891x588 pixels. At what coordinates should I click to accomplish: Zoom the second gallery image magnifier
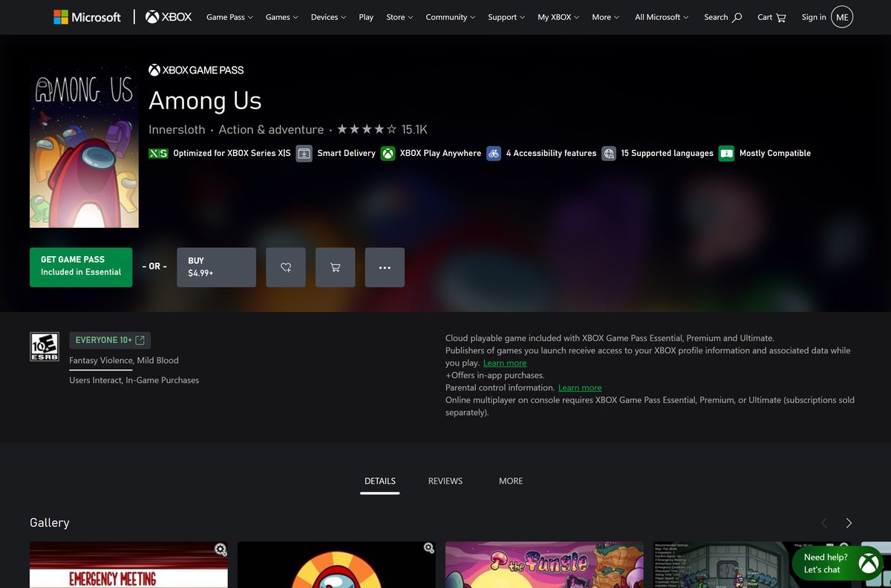point(428,549)
